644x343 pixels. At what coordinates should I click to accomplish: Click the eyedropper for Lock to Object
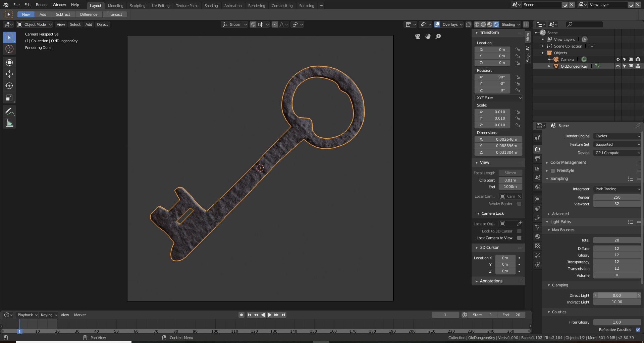tap(519, 224)
